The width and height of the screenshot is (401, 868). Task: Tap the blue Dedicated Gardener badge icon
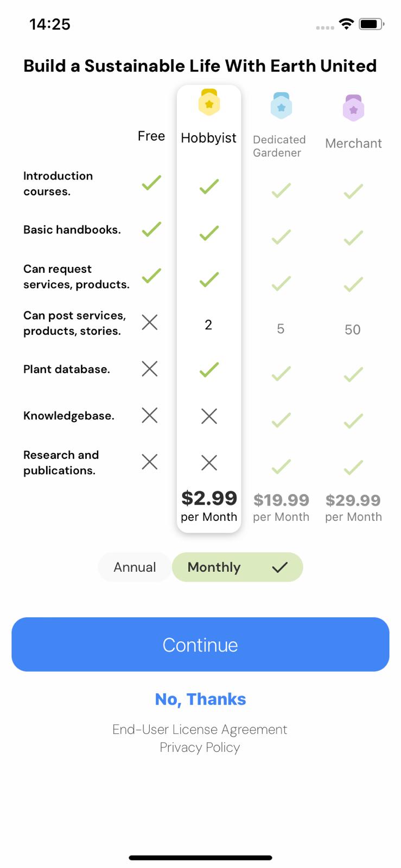tap(281, 106)
